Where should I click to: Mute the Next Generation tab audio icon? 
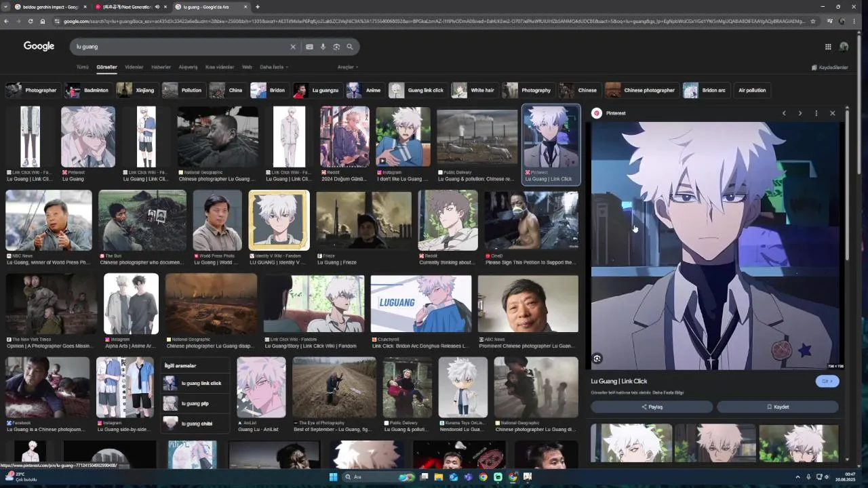pos(157,7)
